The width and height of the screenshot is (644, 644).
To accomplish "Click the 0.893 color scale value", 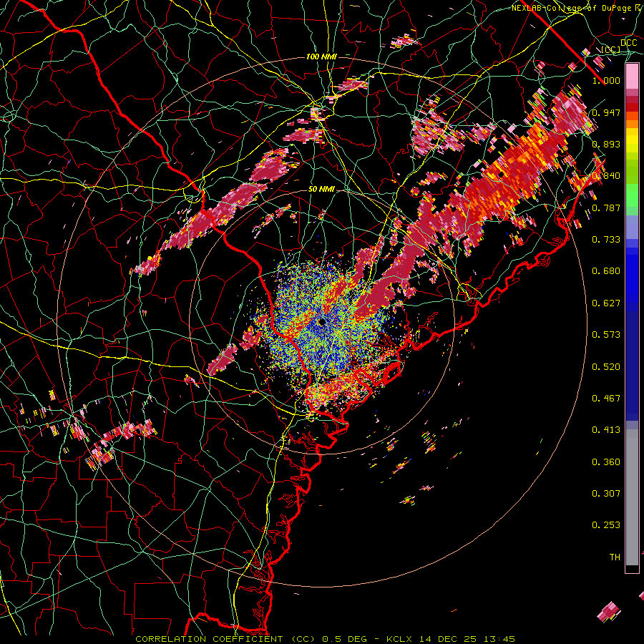I will pyautogui.click(x=606, y=144).
